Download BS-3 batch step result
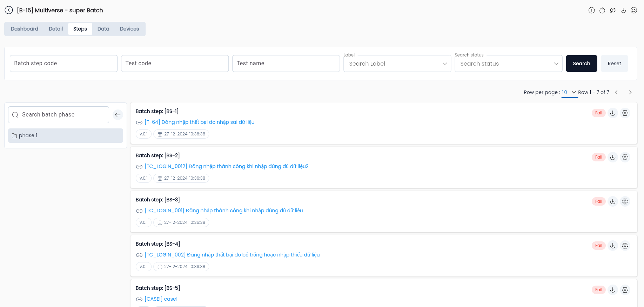Screen dimensions: 644x307 [613, 201]
